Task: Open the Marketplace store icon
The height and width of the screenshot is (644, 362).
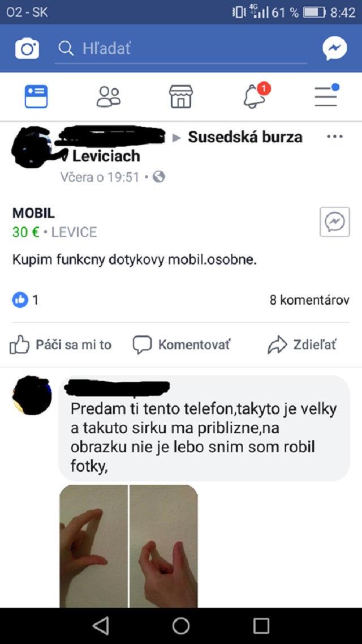Action: 181,96
